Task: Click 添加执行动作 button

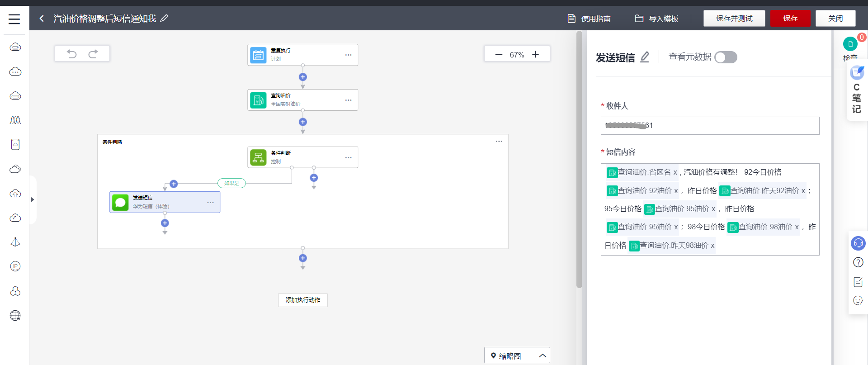Action: point(303,300)
